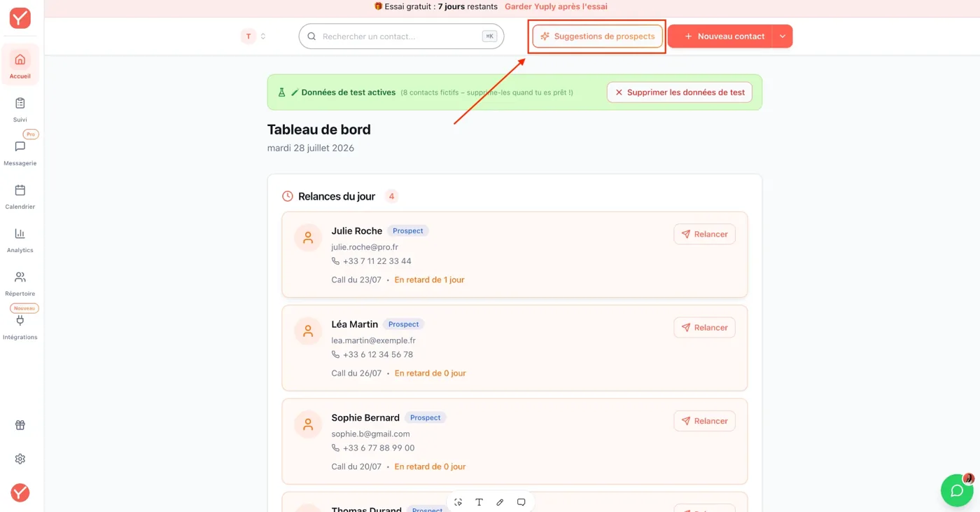Image resolution: width=980 pixels, height=512 pixels.
Task: Click 'Call du 20/07' text
Action: 356,466
